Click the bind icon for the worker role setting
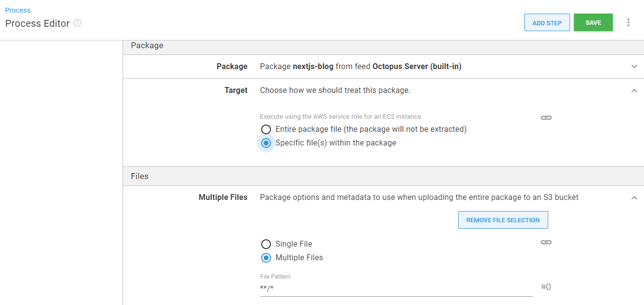644x305 pixels. pos(546,117)
